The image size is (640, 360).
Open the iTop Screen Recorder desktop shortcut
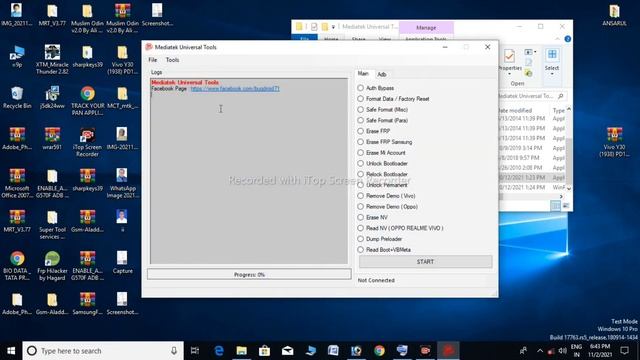click(87, 142)
